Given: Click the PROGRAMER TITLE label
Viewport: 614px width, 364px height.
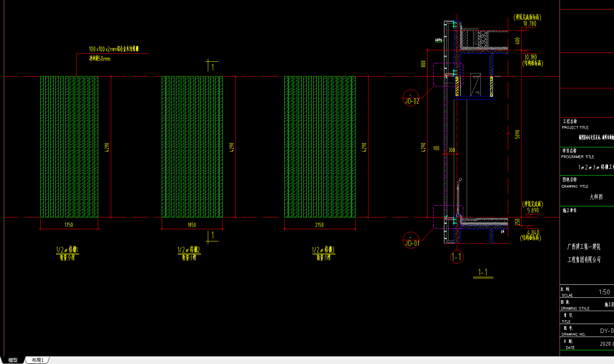Looking at the screenshot, I should (x=577, y=157).
